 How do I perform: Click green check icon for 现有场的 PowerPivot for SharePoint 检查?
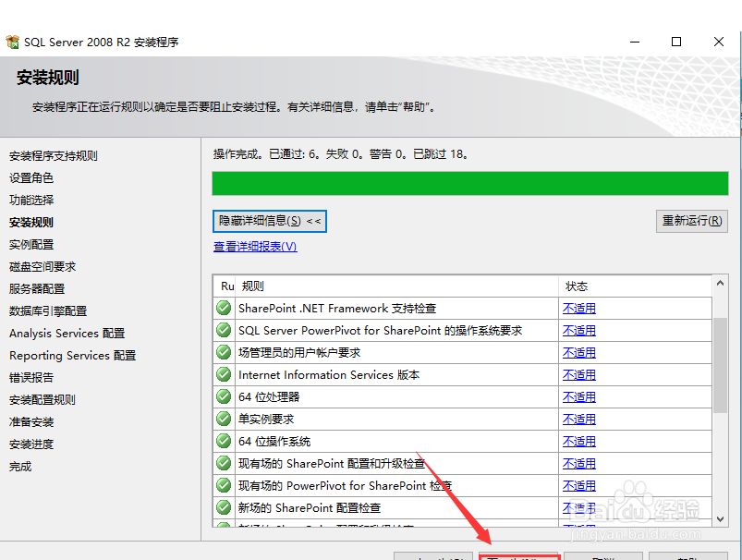point(224,486)
